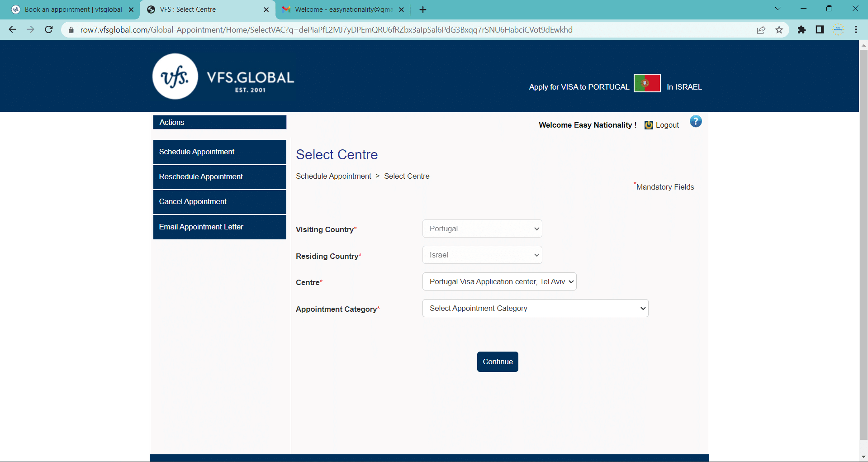Click the VFS Global logo

pos(223,76)
